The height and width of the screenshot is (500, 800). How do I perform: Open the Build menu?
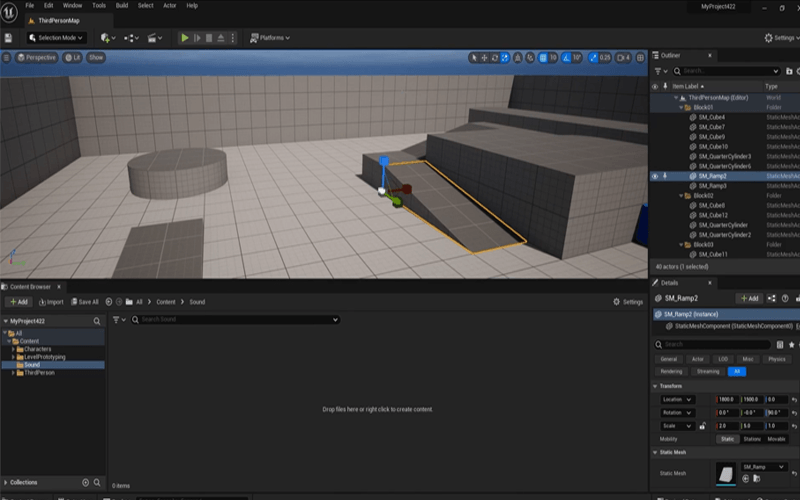(x=122, y=6)
